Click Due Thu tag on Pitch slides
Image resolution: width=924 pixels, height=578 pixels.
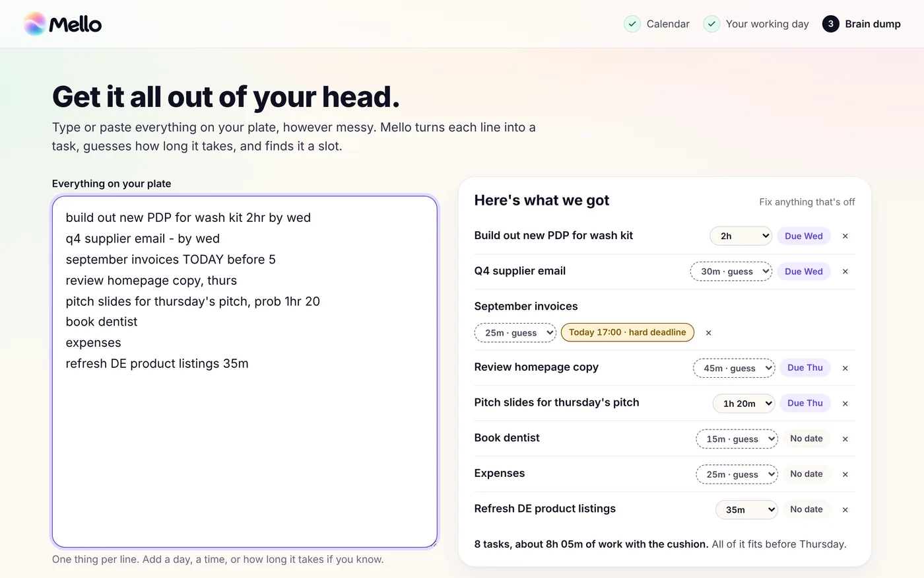(x=805, y=403)
